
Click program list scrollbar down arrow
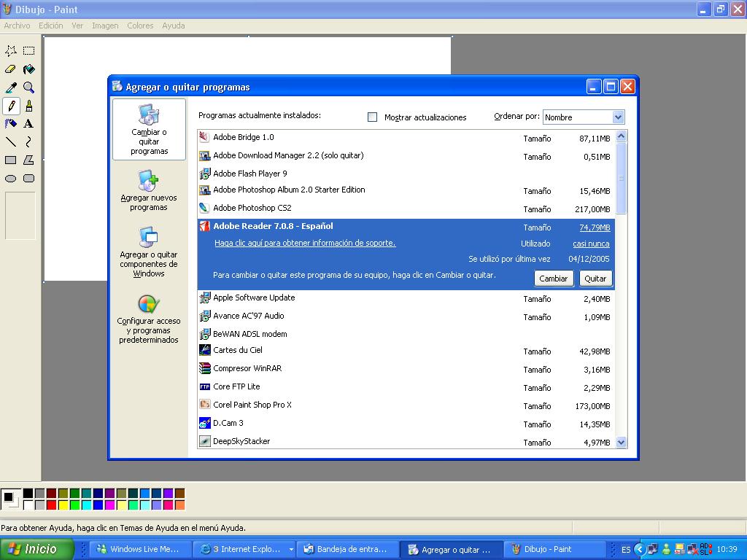[621, 443]
